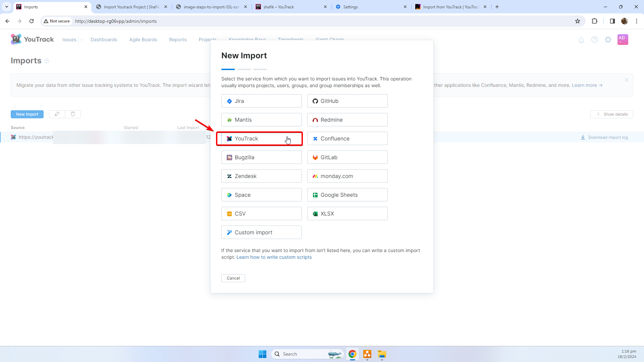Viewport: 644px width, 362px height.
Task: Open Learn how to write custom scripts link
Action: tap(274, 257)
